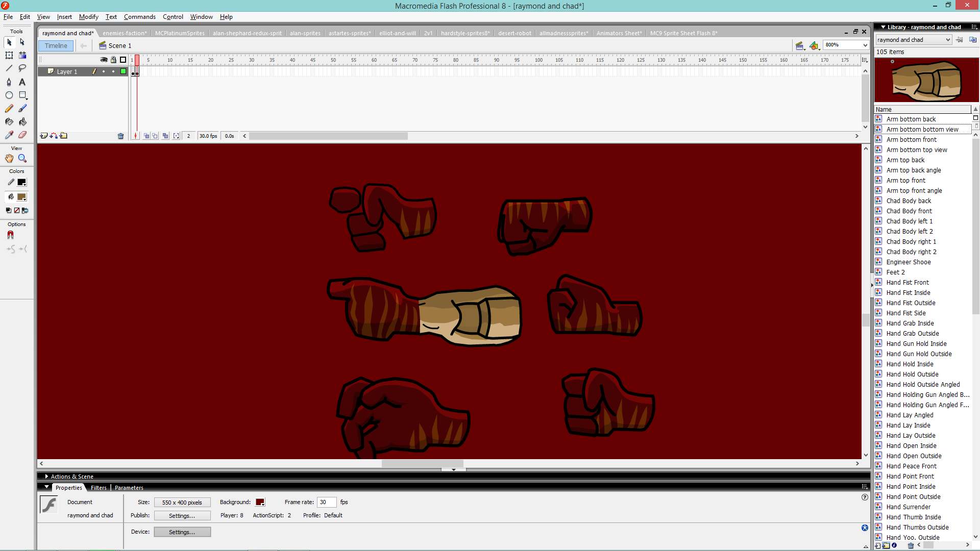Image resolution: width=980 pixels, height=551 pixels.
Task: Select the Lasso tool
Action: coord(22,68)
